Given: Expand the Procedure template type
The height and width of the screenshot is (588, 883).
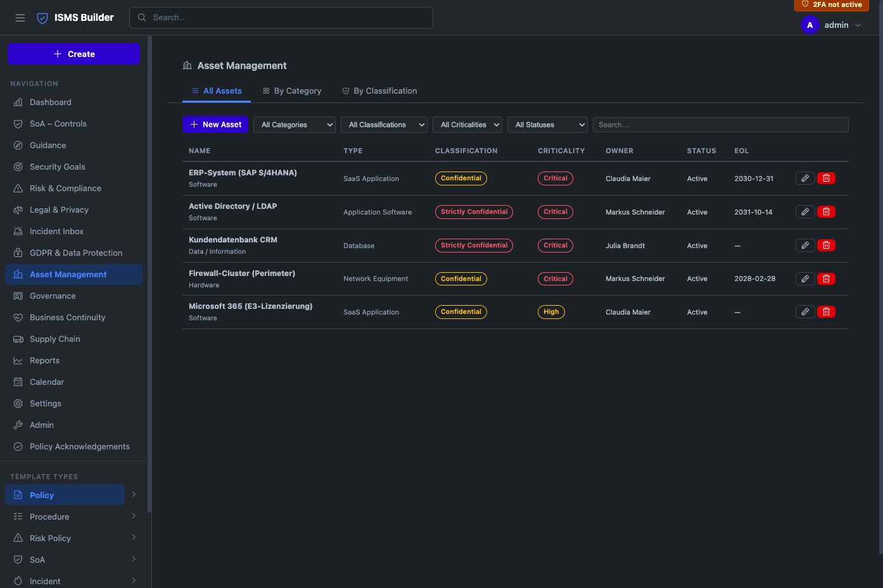Looking at the screenshot, I should 134,516.
